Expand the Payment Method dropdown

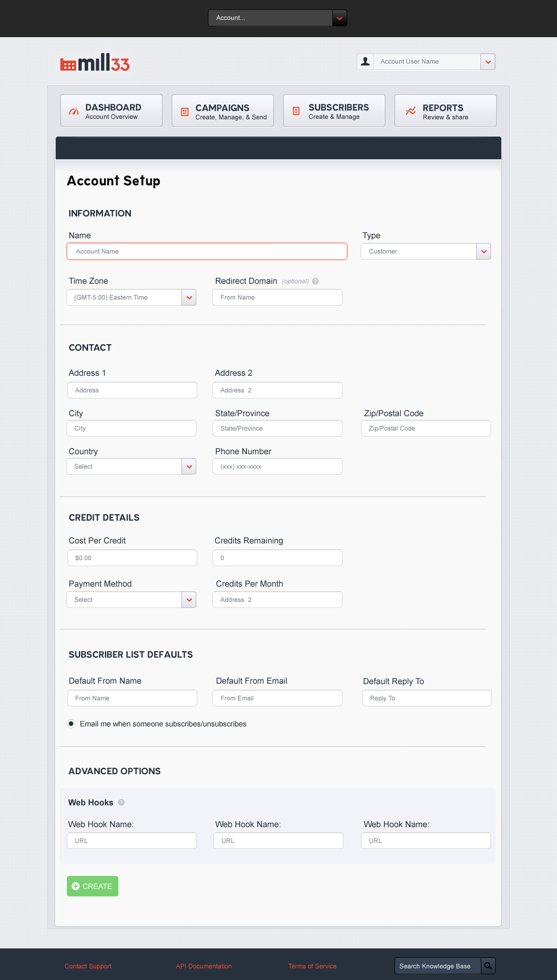coord(189,600)
